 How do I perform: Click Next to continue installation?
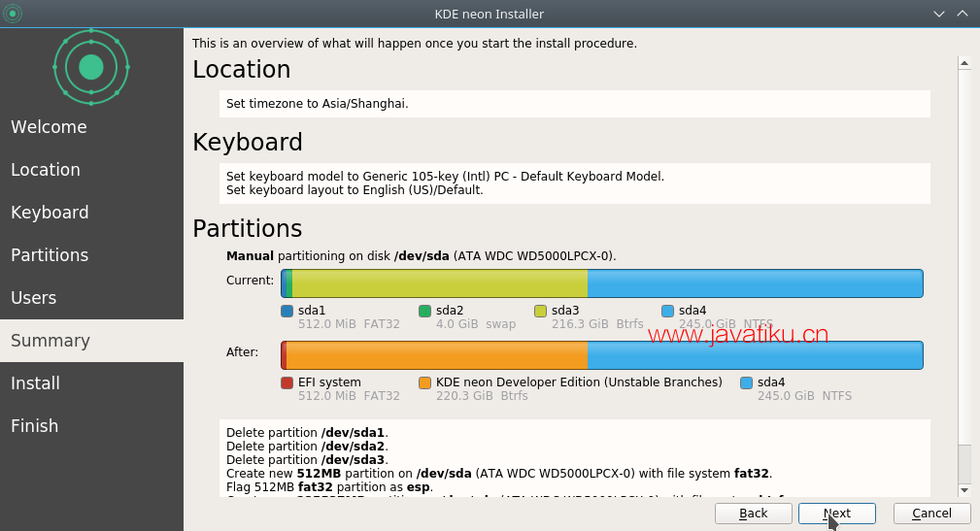tap(837, 514)
